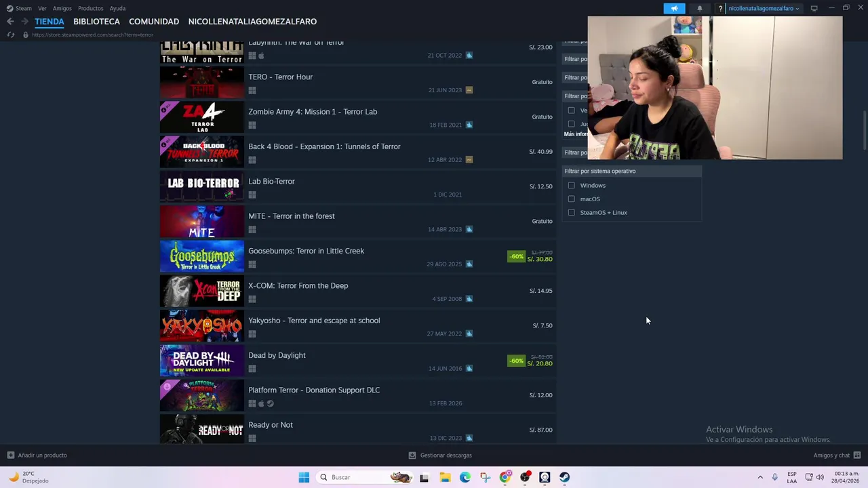The image size is (868, 488).
Task: Click the page vertical scrollbar
Action: tap(865, 129)
